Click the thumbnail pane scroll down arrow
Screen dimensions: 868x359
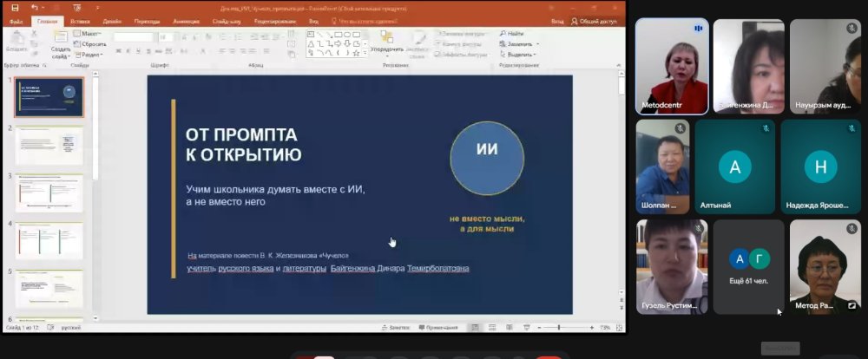95,318
